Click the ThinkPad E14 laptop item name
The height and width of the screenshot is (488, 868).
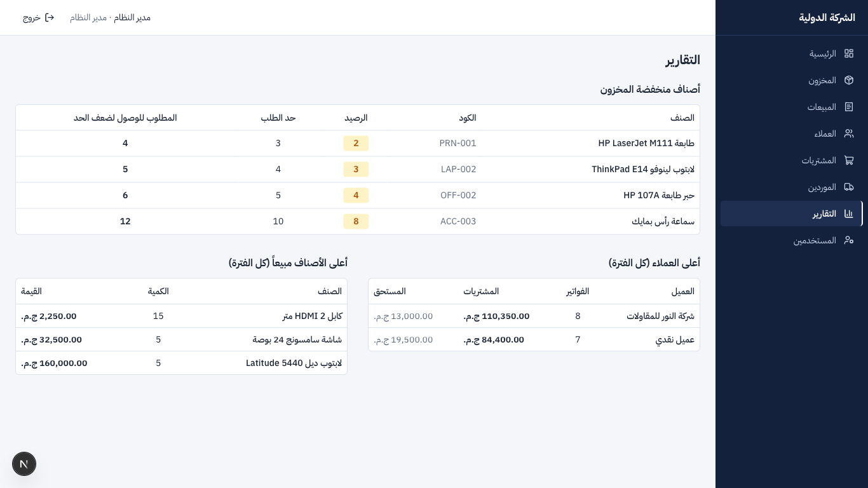tap(643, 169)
